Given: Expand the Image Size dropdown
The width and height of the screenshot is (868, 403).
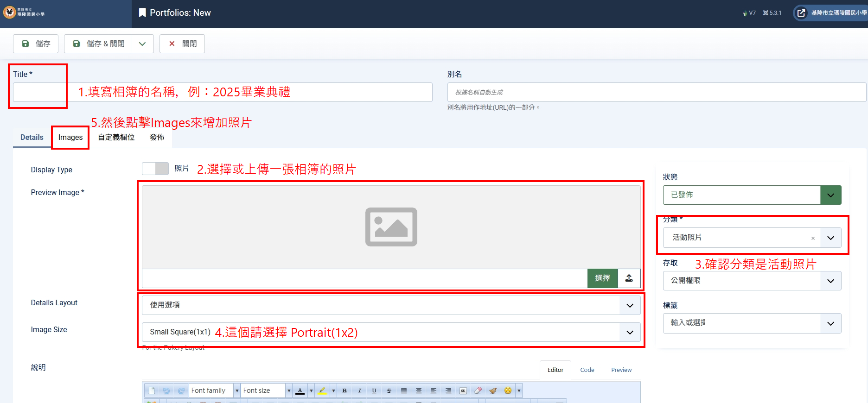Looking at the screenshot, I should pos(630,332).
